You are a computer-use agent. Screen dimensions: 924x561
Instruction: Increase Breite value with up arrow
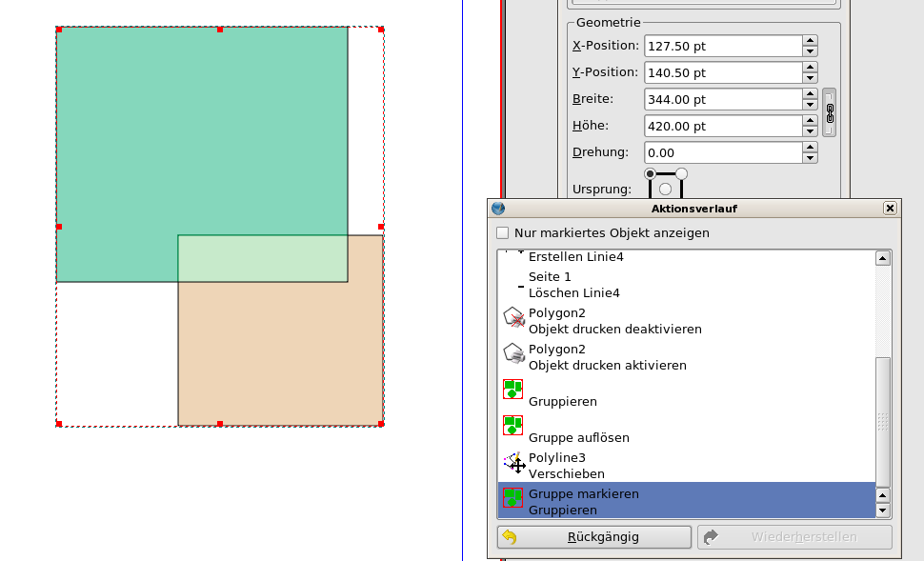point(810,93)
